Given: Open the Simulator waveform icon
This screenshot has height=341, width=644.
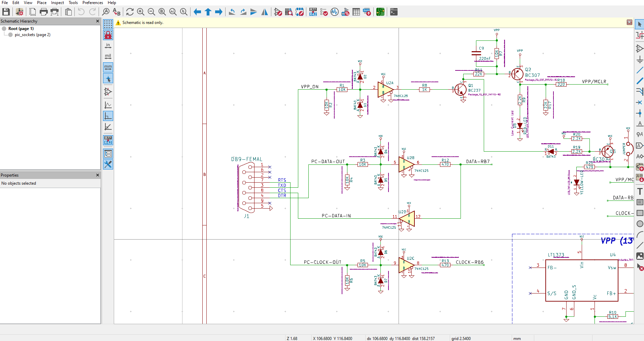Looking at the screenshot, I should coord(335,12).
